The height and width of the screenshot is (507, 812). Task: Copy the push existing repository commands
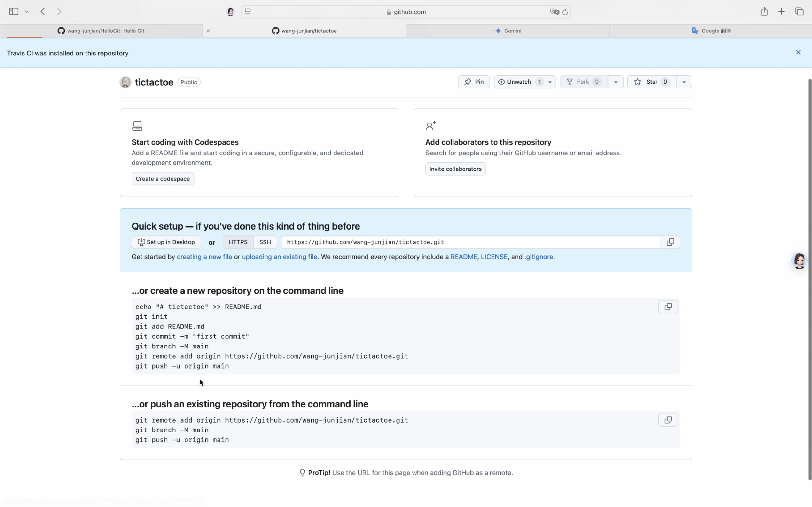(x=668, y=420)
